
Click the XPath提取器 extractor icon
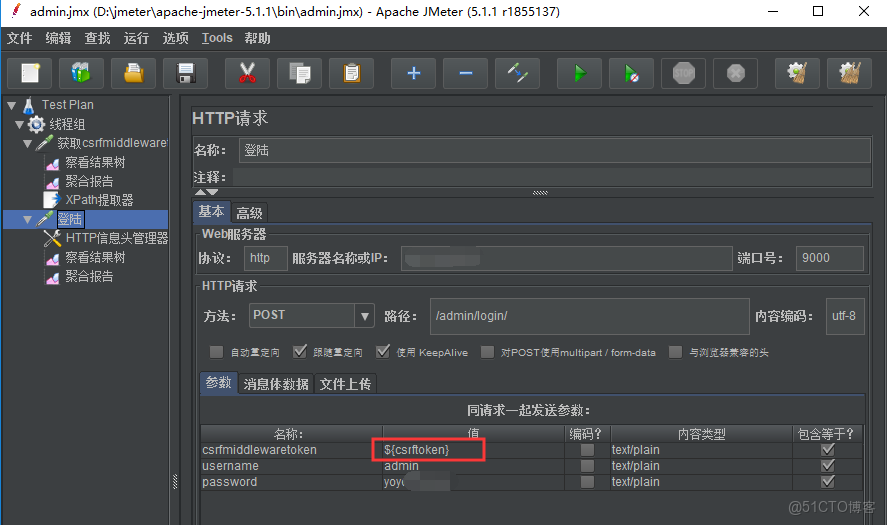[52, 200]
